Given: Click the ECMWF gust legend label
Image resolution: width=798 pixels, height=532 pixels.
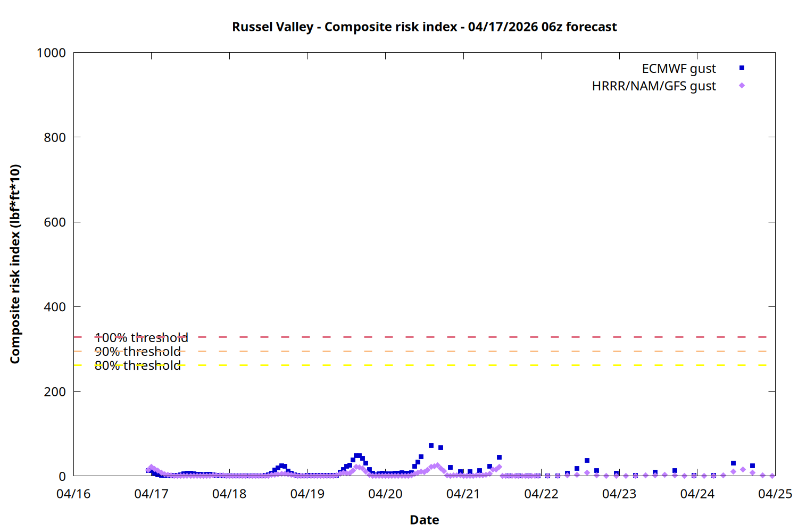Looking at the screenshot, I should pyautogui.click(x=678, y=69).
